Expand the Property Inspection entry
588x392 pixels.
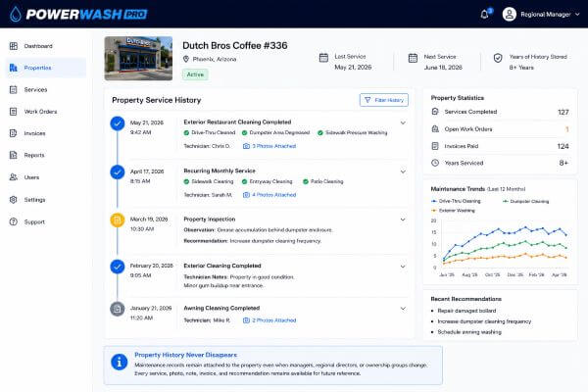pyautogui.click(x=403, y=220)
